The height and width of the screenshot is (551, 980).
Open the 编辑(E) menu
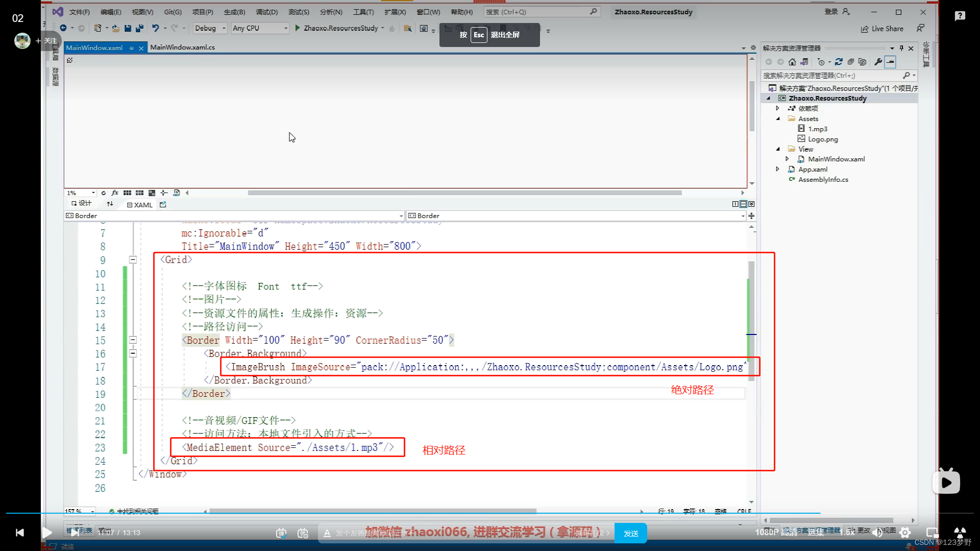tap(111, 12)
